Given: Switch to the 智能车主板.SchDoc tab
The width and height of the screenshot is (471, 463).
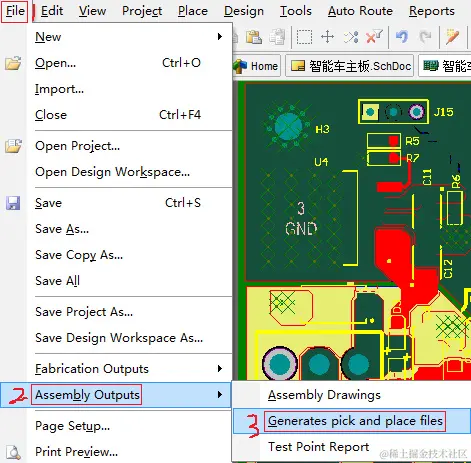Looking at the screenshot, I should click(x=350, y=66).
